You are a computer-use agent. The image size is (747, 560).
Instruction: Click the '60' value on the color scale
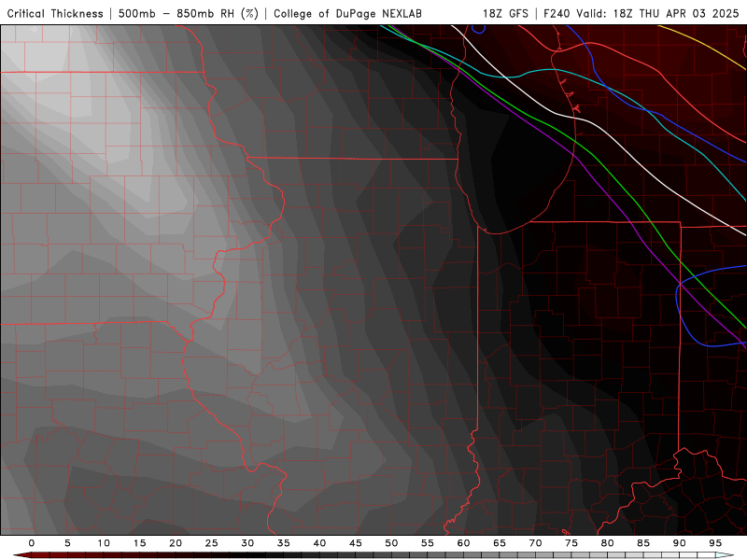463,543
